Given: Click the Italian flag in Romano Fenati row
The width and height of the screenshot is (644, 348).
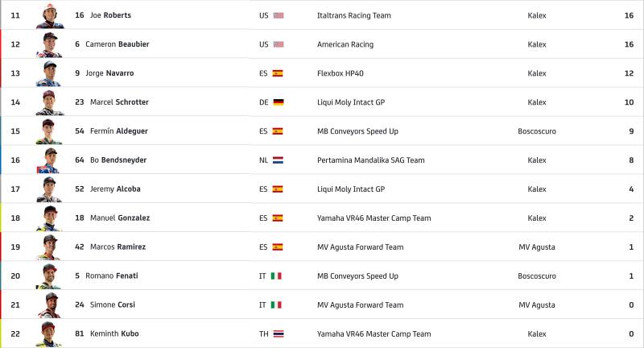Looking at the screenshot, I should coord(276,276).
